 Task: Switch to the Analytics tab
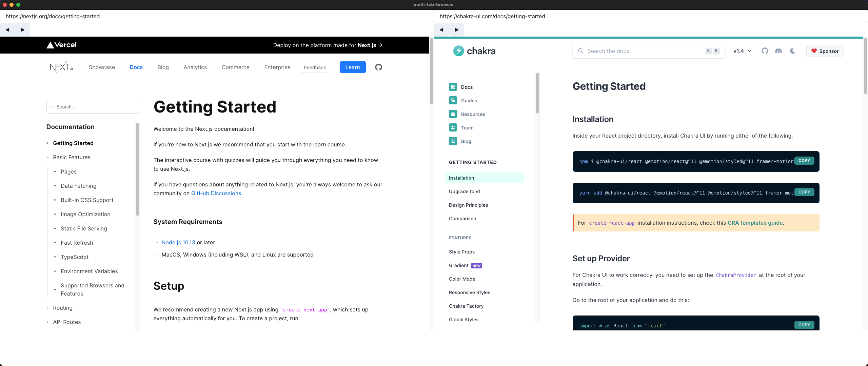(x=195, y=67)
